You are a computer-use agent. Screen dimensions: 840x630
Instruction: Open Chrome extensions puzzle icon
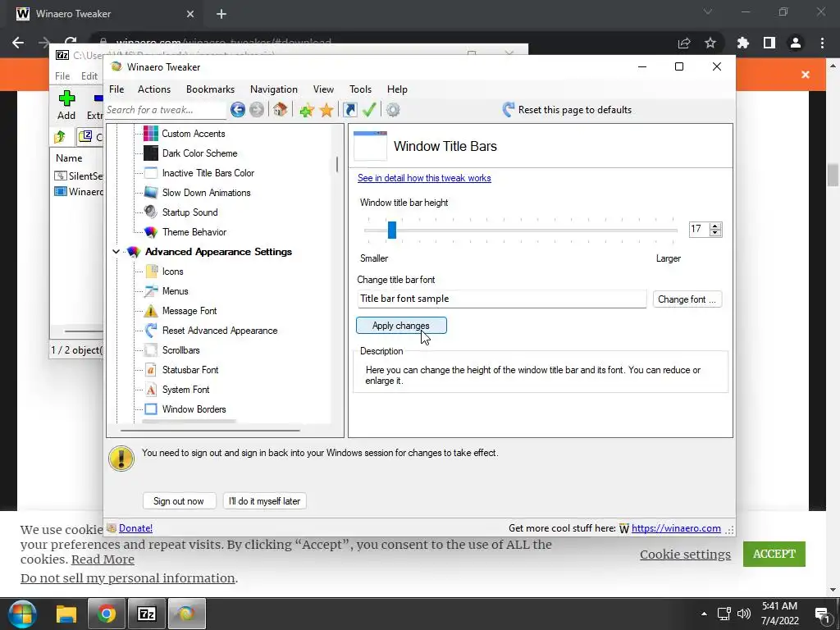[743, 43]
